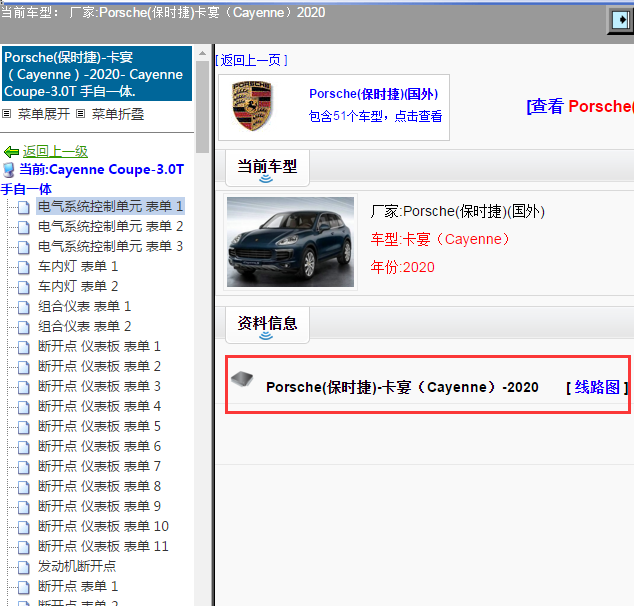Click the sidebar scrollbar up arrow

[x=202, y=53]
